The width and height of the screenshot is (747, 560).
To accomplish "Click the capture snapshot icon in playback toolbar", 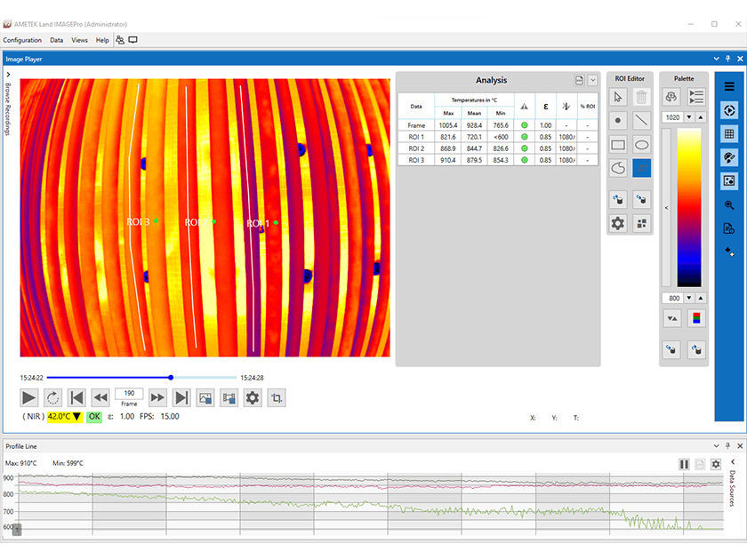I will coord(205,397).
